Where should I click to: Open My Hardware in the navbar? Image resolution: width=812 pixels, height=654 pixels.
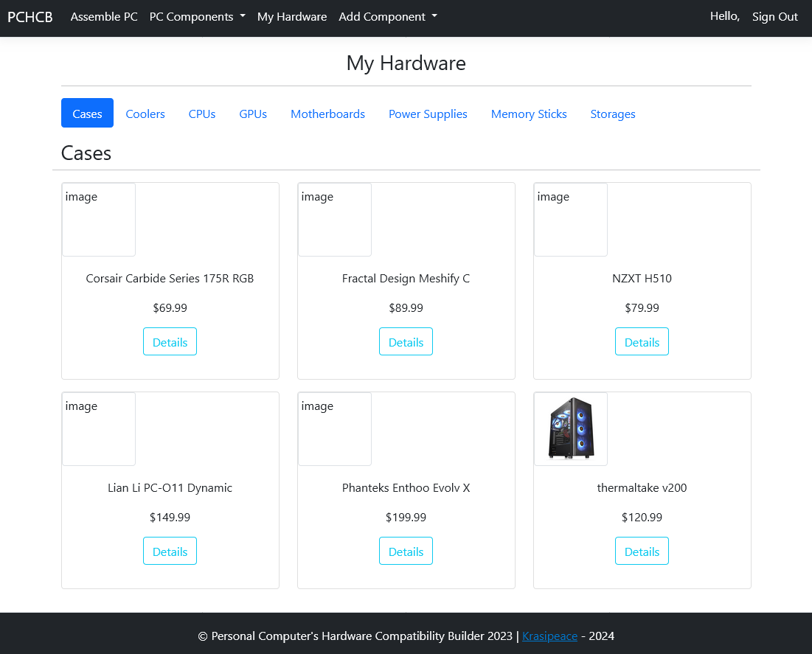click(x=292, y=16)
